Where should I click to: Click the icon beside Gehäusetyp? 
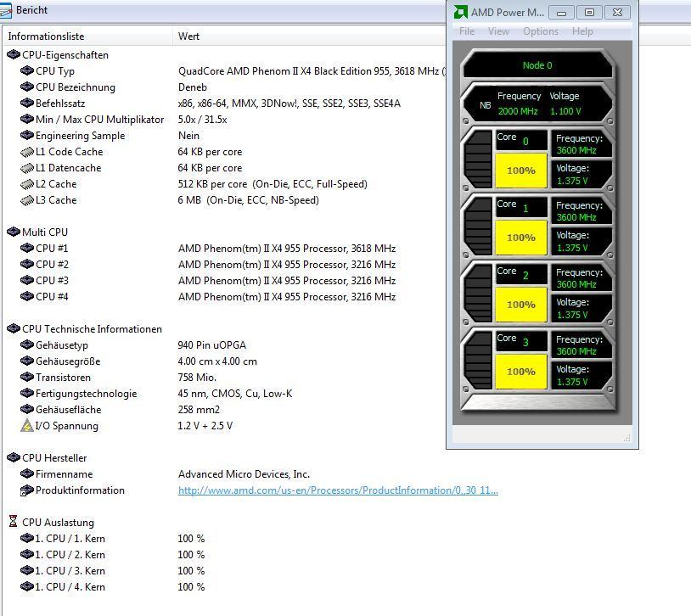(27, 344)
